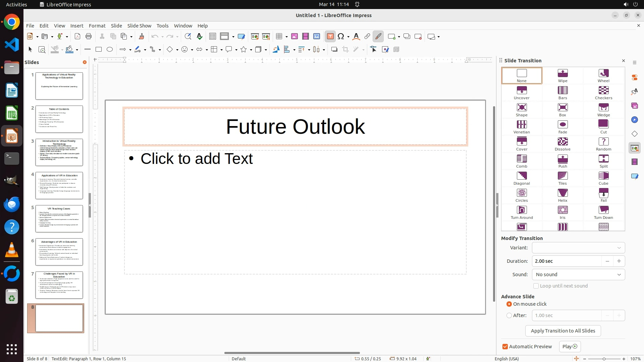
Task: Click the Print icon in toolbar
Action: click(89, 37)
